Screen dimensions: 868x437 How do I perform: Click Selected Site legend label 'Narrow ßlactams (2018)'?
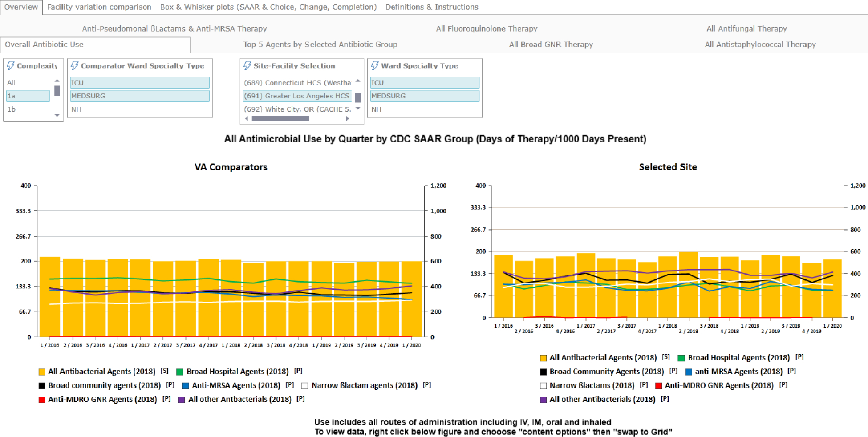click(x=592, y=386)
